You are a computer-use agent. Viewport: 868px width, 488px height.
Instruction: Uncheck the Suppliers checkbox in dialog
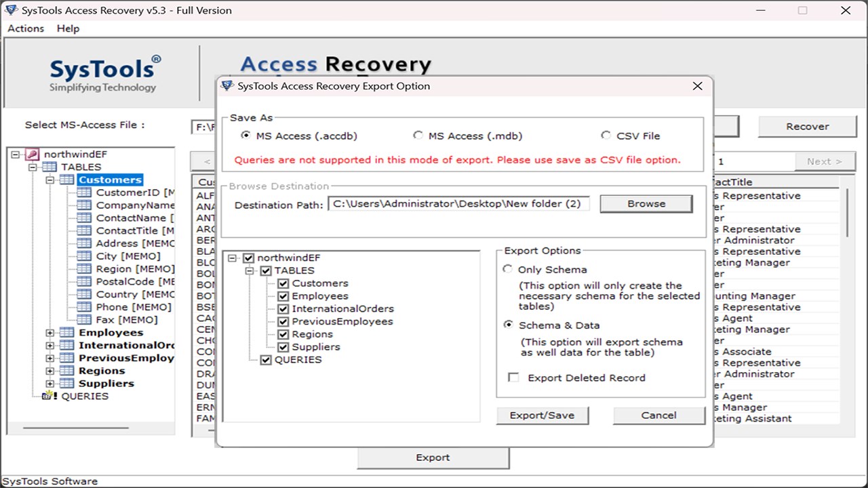pos(283,346)
